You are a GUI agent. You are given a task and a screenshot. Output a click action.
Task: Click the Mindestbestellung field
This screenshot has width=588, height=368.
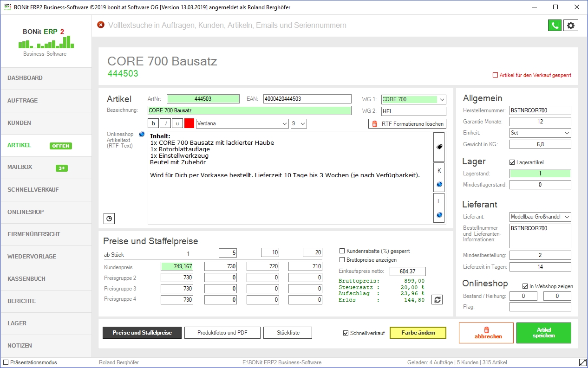540,255
